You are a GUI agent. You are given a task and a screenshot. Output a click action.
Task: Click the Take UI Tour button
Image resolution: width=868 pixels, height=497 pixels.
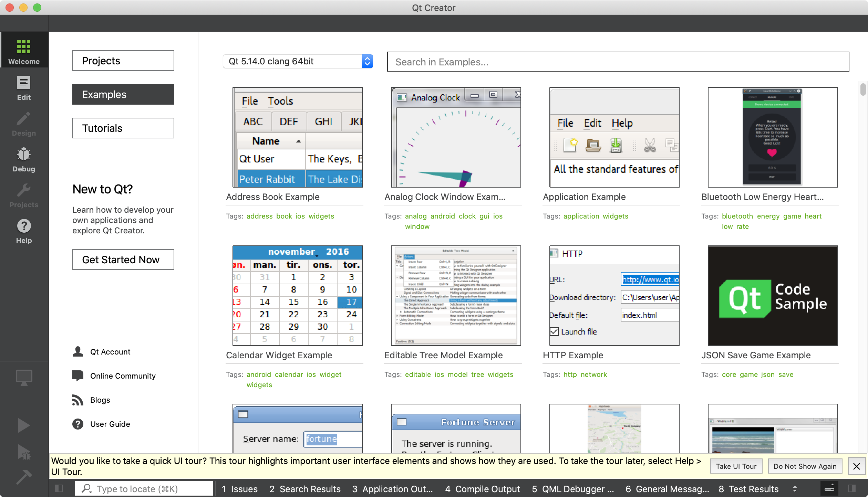[736, 466]
